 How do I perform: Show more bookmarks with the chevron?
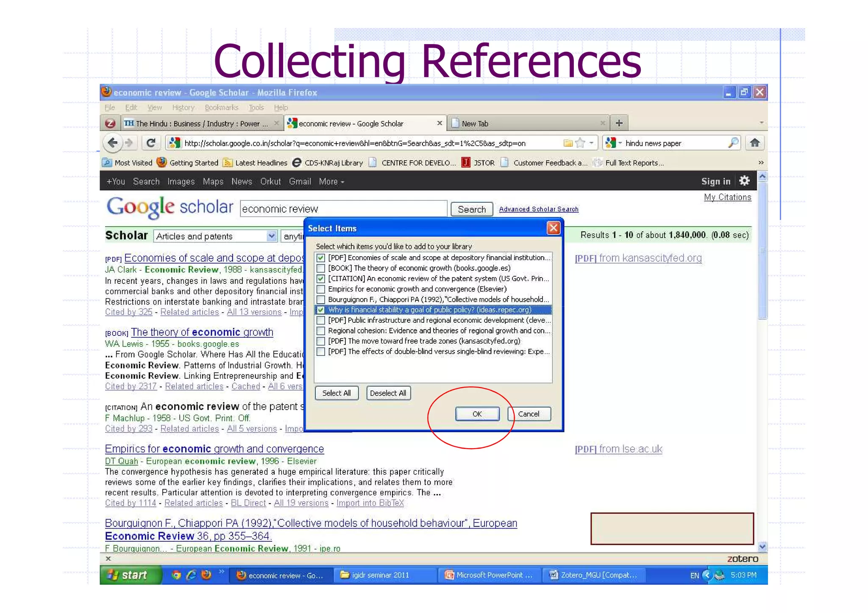pos(761,163)
